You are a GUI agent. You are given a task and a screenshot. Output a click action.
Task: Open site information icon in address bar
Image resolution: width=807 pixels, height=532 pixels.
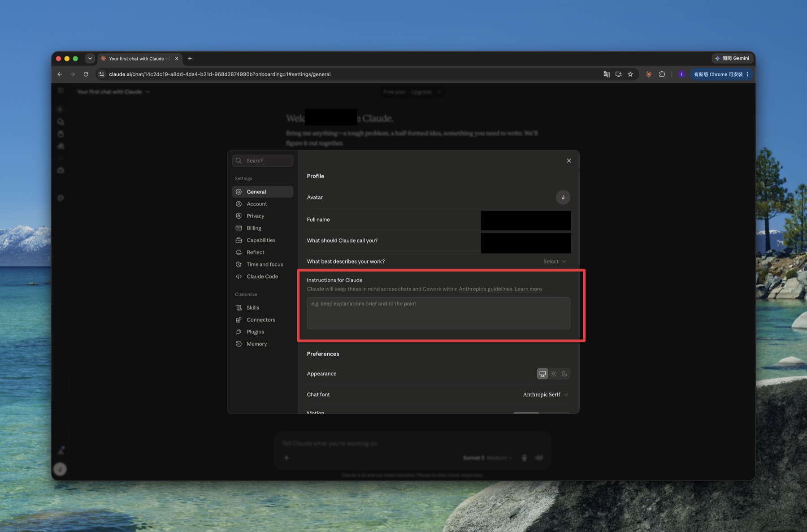click(102, 74)
